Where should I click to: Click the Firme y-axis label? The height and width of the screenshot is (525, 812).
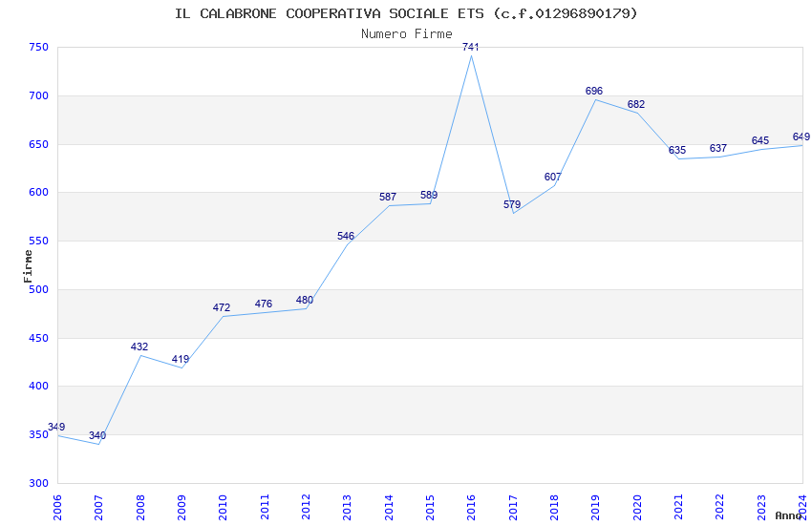28,266
